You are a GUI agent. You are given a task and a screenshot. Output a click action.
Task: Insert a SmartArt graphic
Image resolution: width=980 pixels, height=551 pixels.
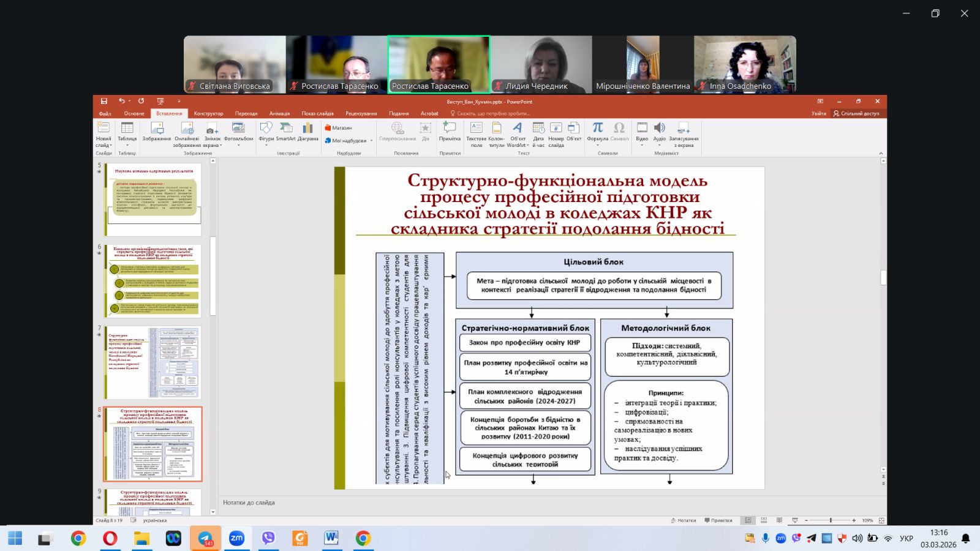click(285, 131)
